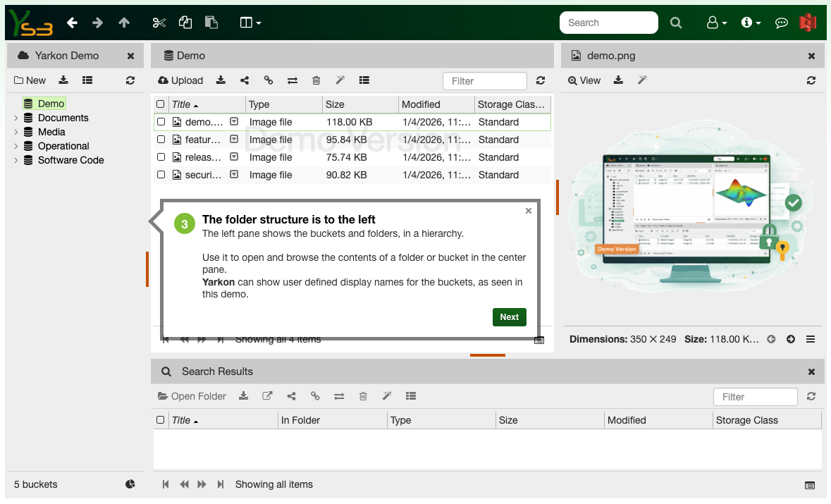Click the Next button in tour popup

coord(509,317)
